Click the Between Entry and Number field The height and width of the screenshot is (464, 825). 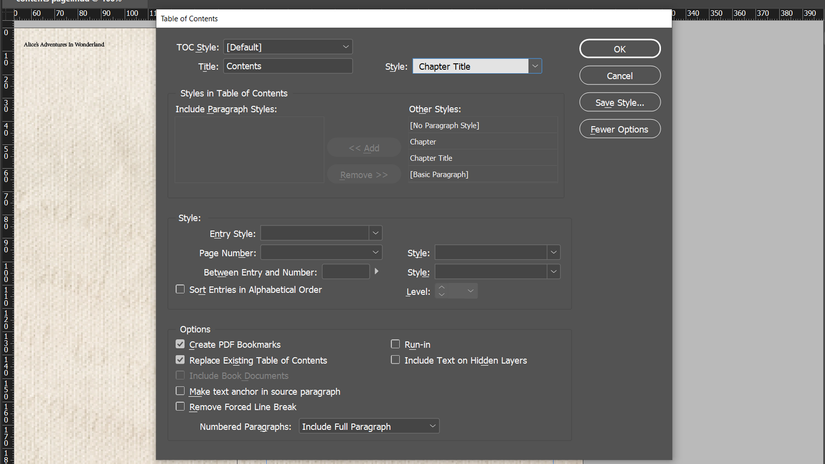point(346,271)
